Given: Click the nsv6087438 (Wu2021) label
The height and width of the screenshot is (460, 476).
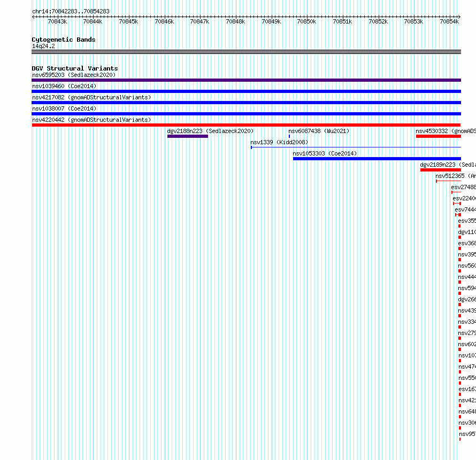Looking at the screenshot, I should pyautogui.click(x=319, y=131).
